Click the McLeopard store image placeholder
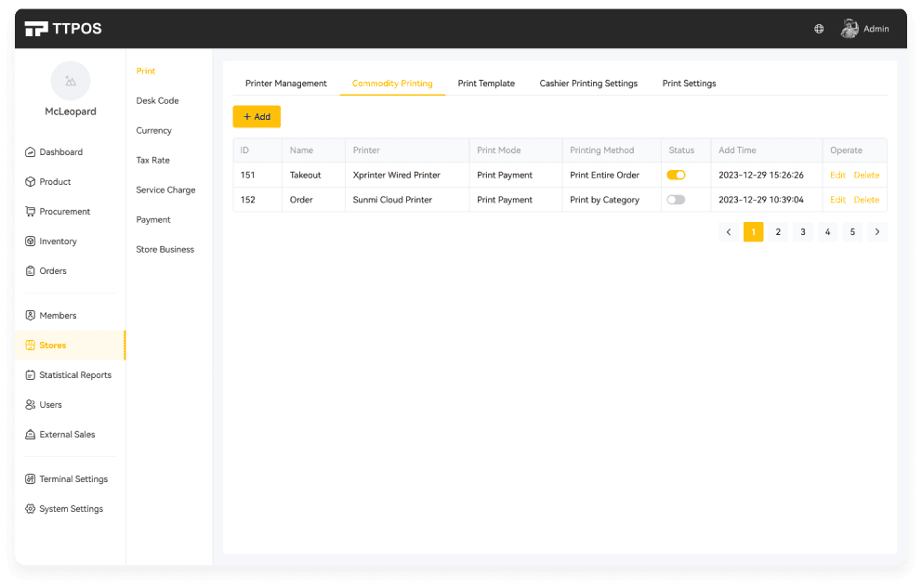Screen dimensions: 922x588 coord(71,81)
